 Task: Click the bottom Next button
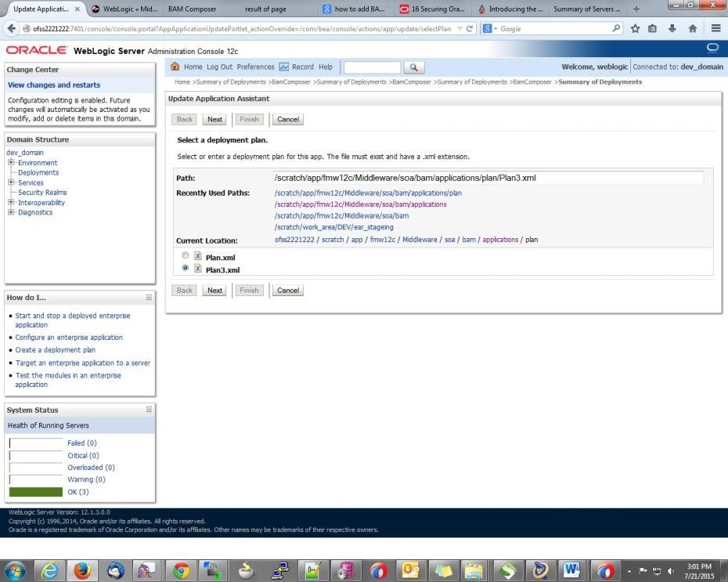click(214, 291)
